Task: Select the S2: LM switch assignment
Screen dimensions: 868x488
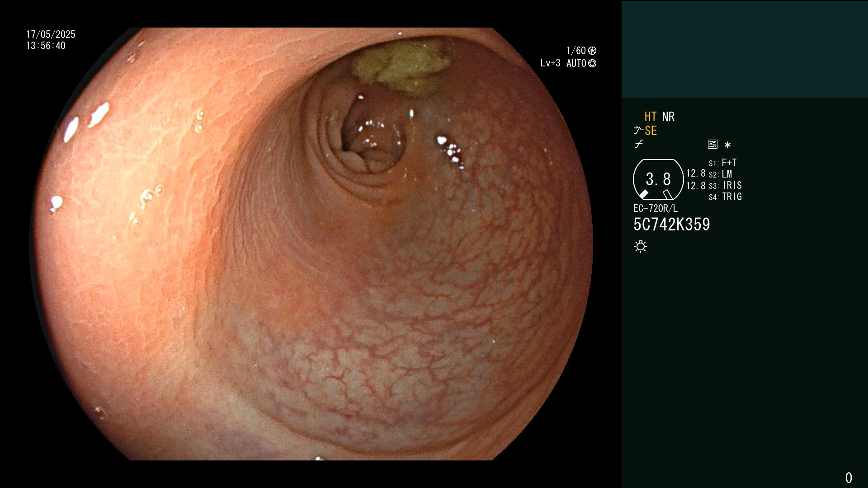Action: [x=720, y=174]
